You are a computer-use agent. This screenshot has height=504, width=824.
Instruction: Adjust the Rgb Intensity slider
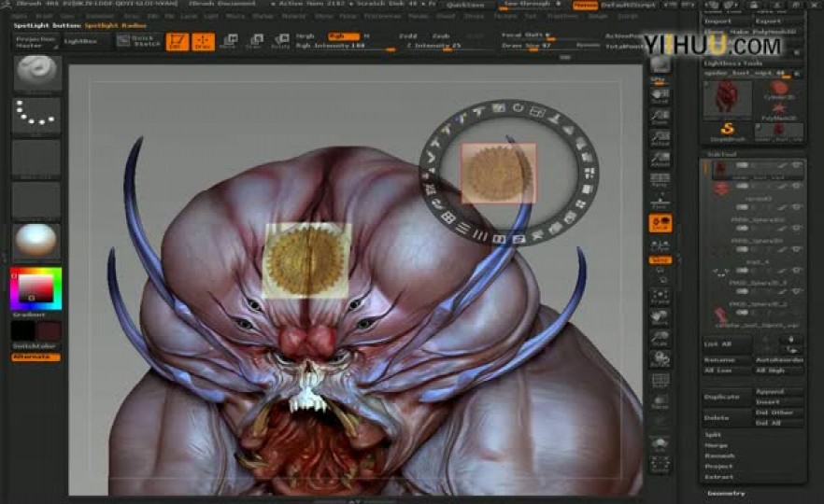345,47
